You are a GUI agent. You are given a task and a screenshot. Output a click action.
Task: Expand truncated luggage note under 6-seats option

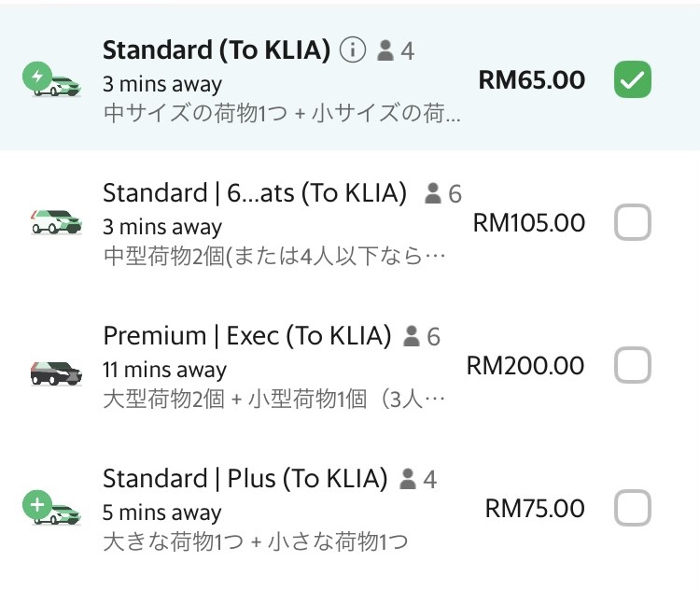[274, 256]
